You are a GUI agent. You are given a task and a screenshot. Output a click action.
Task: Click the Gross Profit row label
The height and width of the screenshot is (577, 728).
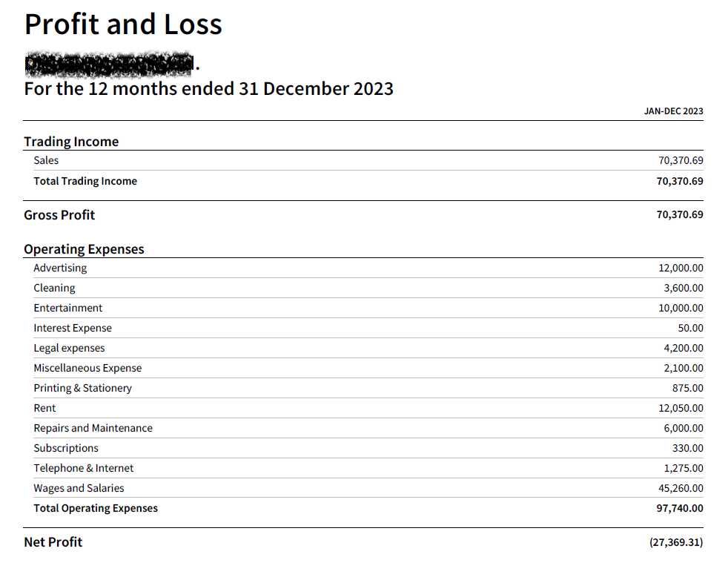[59, 215]
